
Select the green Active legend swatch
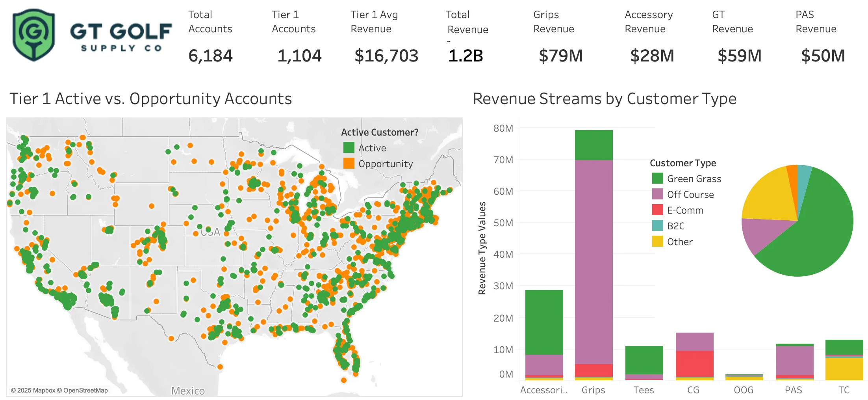tap(349, 148)
